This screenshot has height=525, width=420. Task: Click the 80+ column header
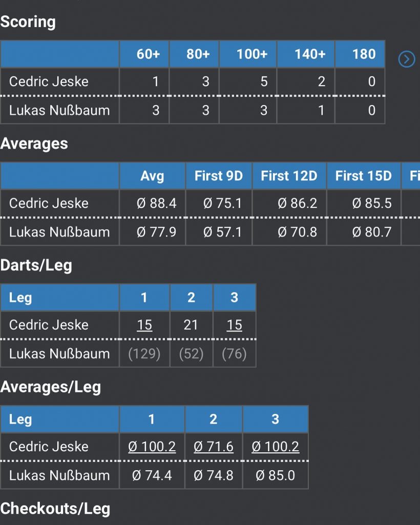198,54
